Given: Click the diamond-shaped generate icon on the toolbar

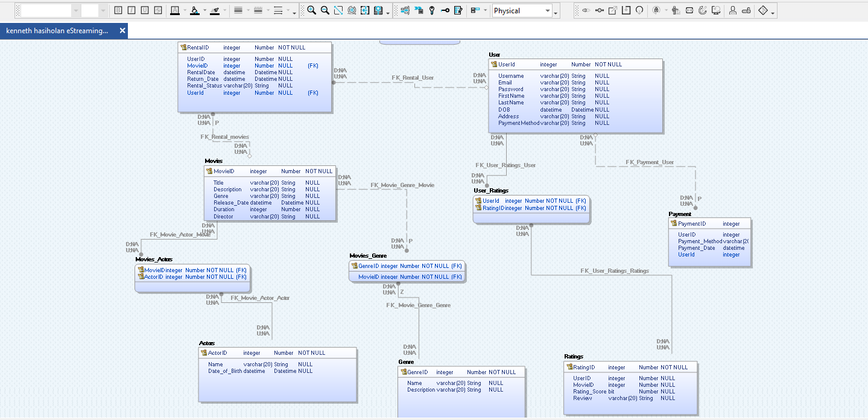Looking at the screenshot, I should (x=764, y=10).
